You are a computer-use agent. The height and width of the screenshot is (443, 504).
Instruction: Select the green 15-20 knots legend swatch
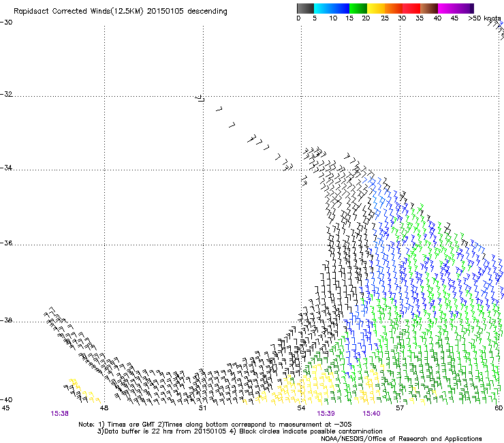(x=358, y=8)
